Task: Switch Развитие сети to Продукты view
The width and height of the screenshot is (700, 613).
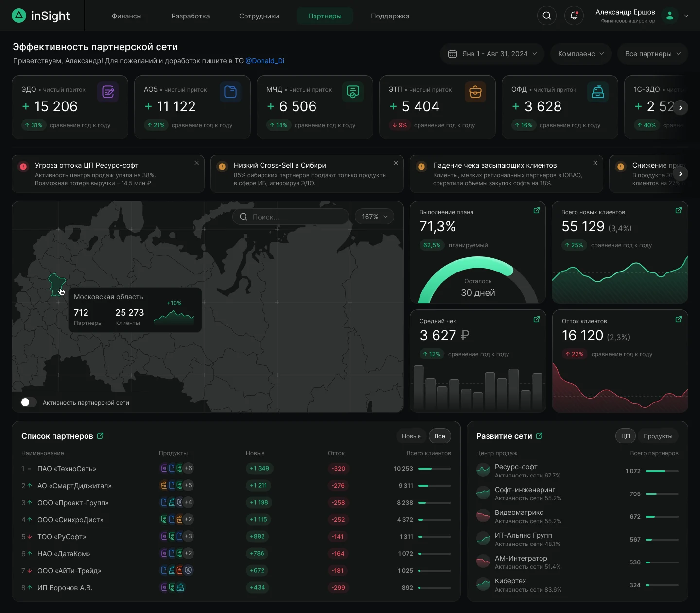Action: (x=658, y=436)
